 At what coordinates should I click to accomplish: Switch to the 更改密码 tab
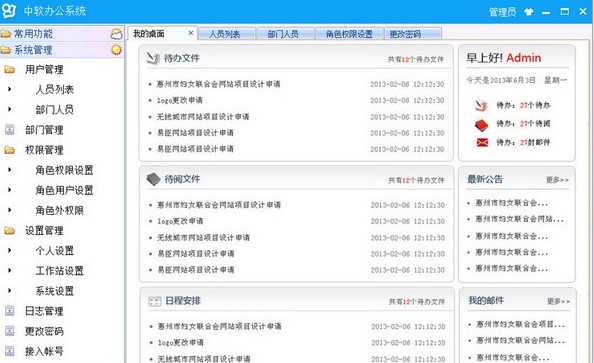tap(413, 34)
